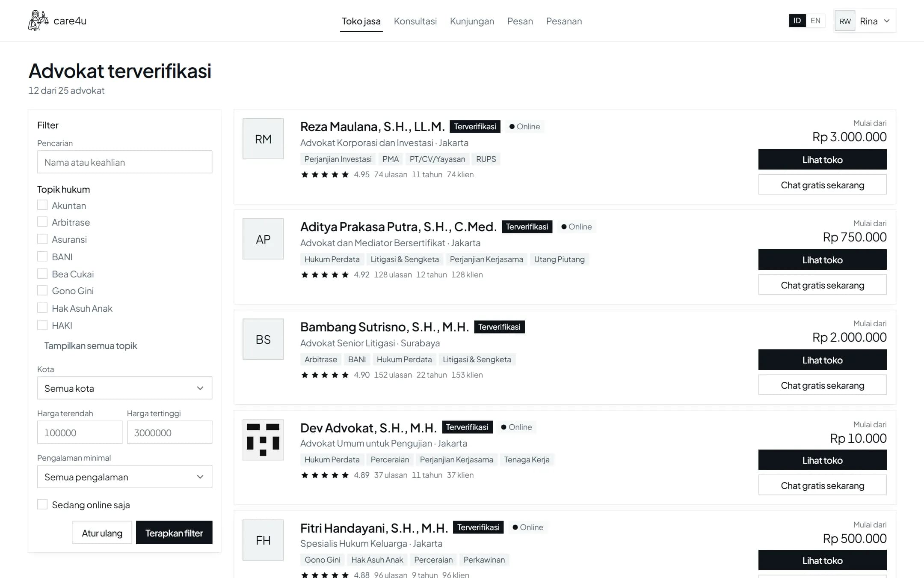The image size is (924, 578).
Task: Expand Tampilkan semua topik
Action: (90, 346)
